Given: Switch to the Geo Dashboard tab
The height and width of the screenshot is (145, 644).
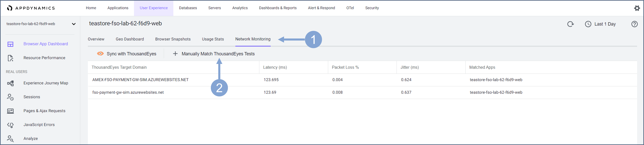Looking at the screenshot, I should coord(129,39).
